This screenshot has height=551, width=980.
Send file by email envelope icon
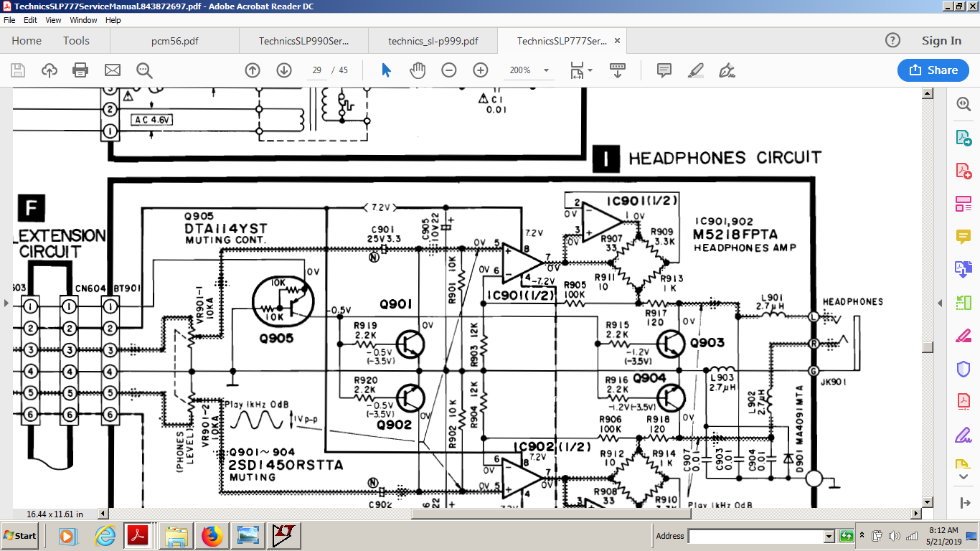[113, 70]
